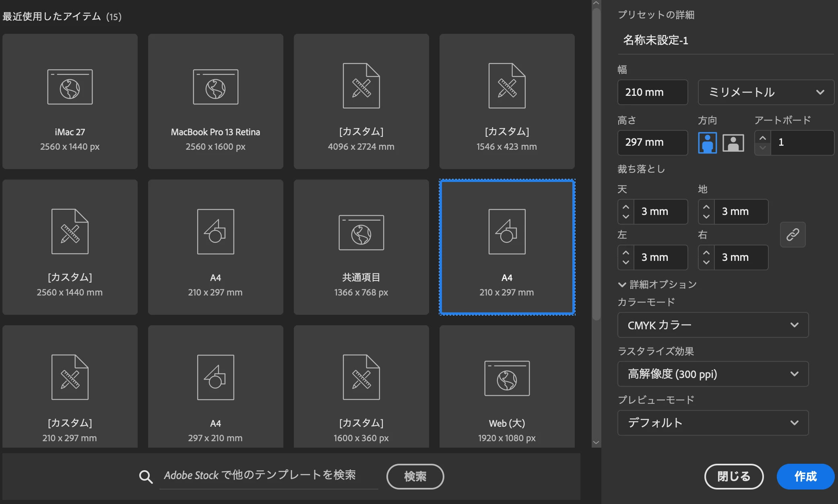Select the iMac 27 preset icon
Screen dimensions: 838x504
click(x=70, y=87)
